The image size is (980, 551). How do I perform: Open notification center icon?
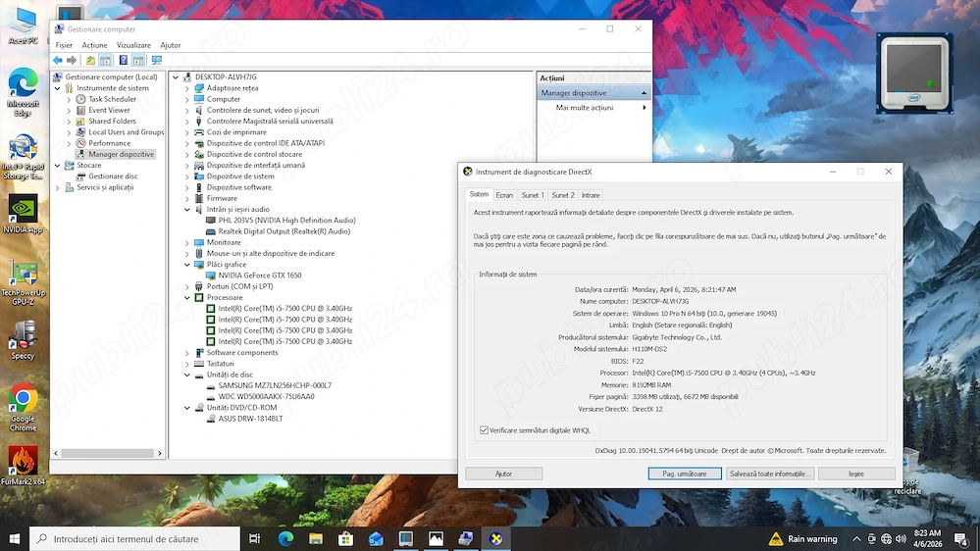coord(961,538)
